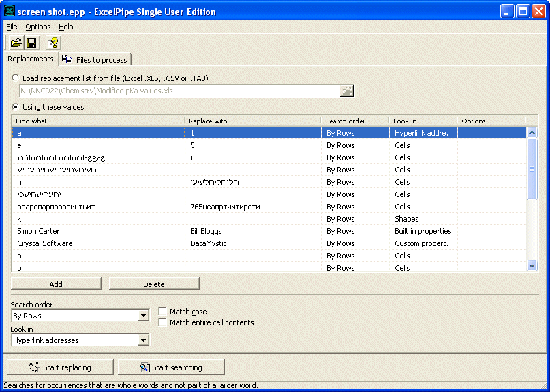Viewport: 550px width, 392px height.
Task: Select Load replacement list from file radio
Action: (x=16, y=78)
